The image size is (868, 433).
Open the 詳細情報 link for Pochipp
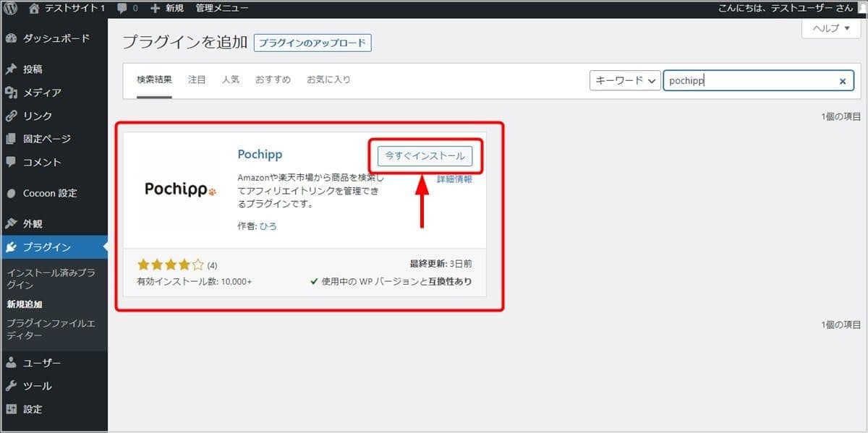tap(454, 179)
